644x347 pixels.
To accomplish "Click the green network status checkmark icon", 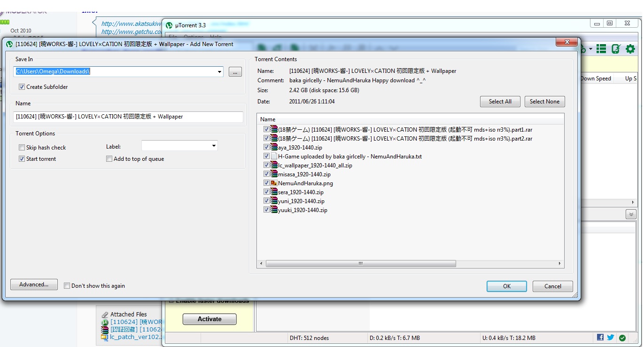I will (622, 338).
